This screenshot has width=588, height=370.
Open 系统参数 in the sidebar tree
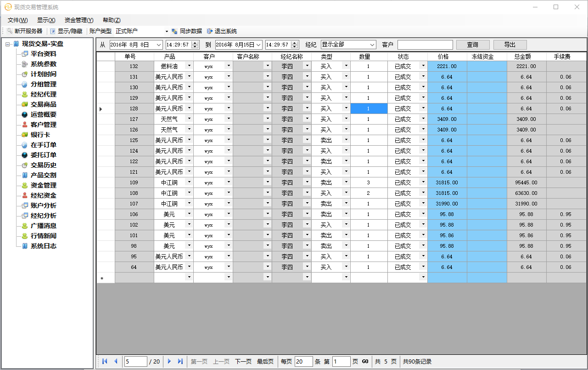pos(44,64)
